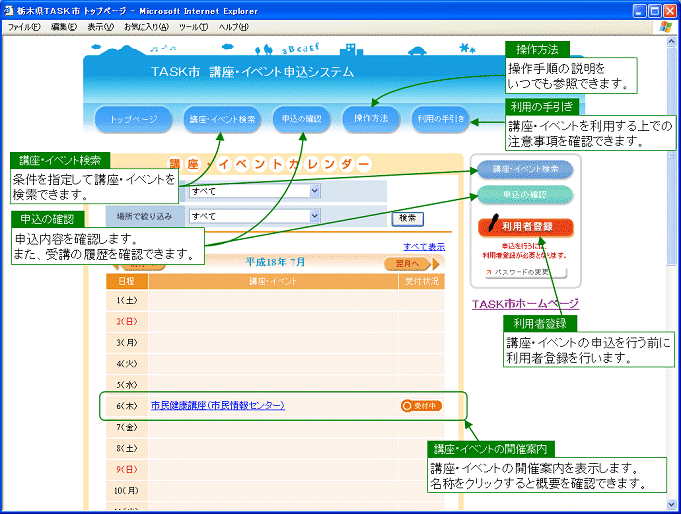
Task: Click scrollbar up arrow
Action: tap(671, 41)
